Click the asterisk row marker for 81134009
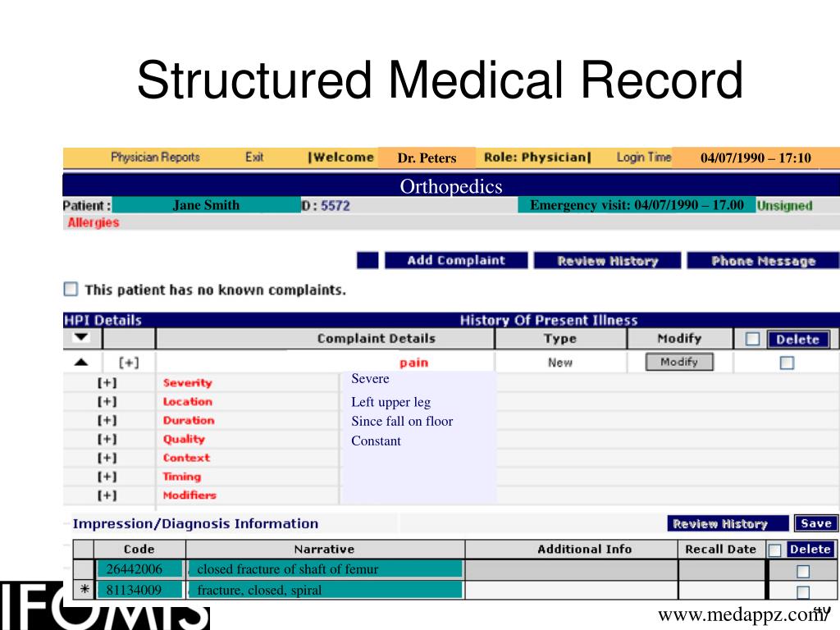The height and width of the screenshot is (630, 840). 84,589
